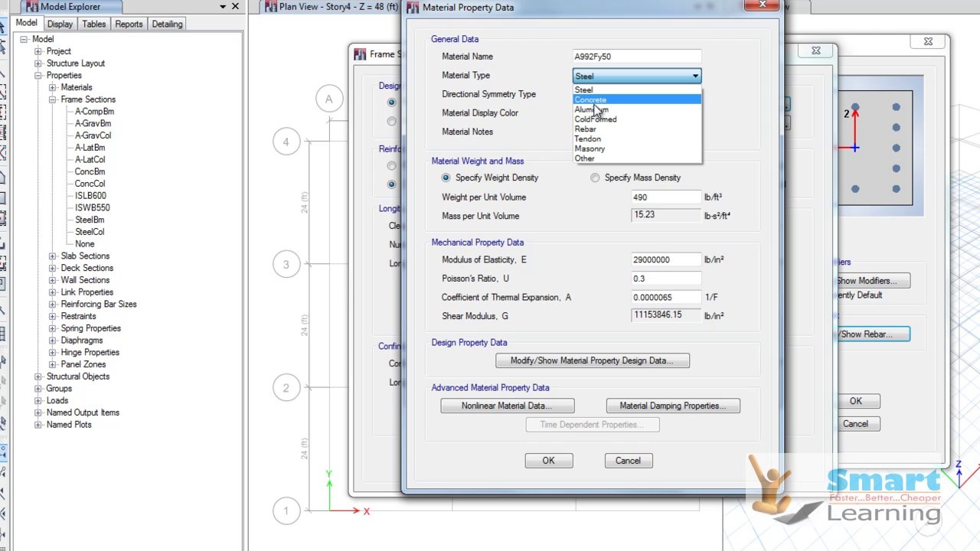Expand the Structure Layout node
The height and width of the screenshot is (551, 980).
click(x=38, y=64)
